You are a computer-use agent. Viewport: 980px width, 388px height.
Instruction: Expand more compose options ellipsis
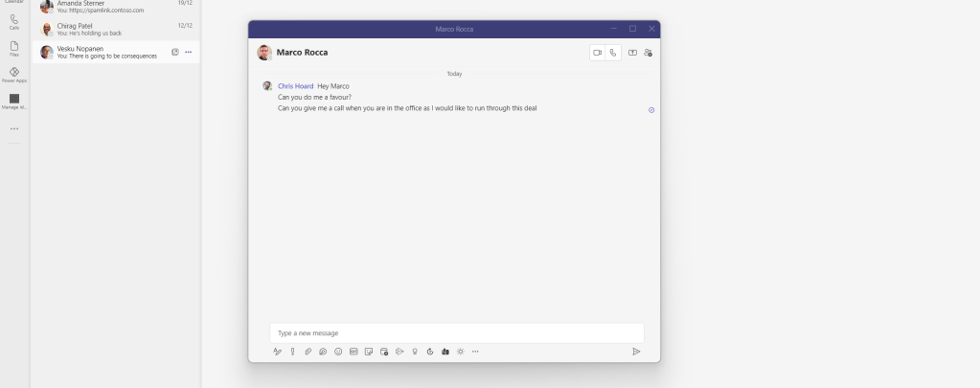[x=475, y=352]
